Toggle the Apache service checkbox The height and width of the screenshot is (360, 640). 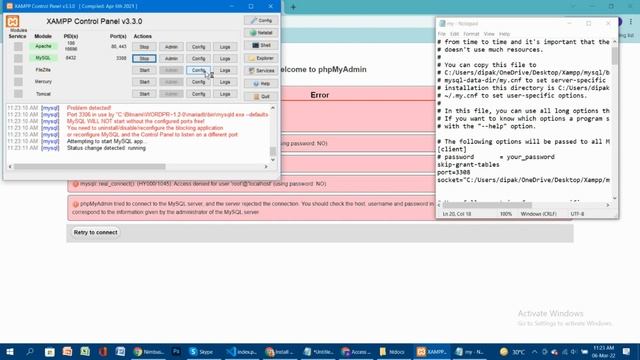pos(18,47)
